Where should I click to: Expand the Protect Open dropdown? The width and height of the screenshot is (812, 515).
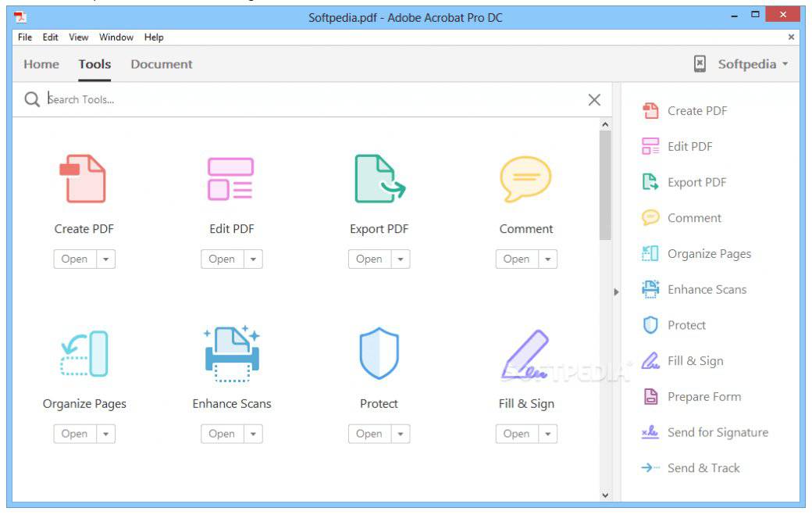[x=400, y=433]
